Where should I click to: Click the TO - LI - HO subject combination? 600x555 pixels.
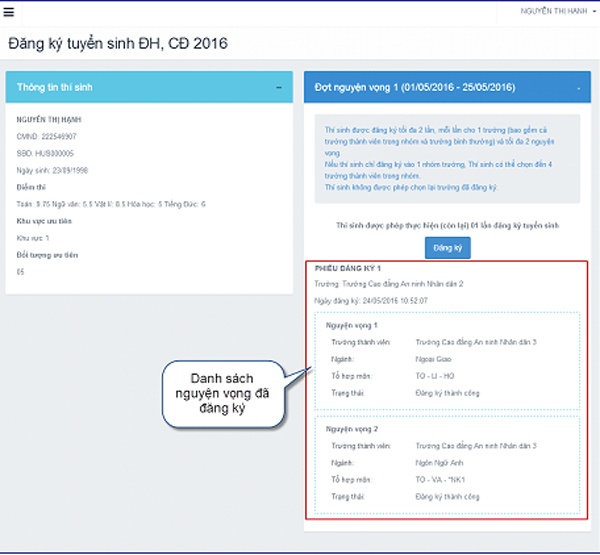click(x=434, y=373)
